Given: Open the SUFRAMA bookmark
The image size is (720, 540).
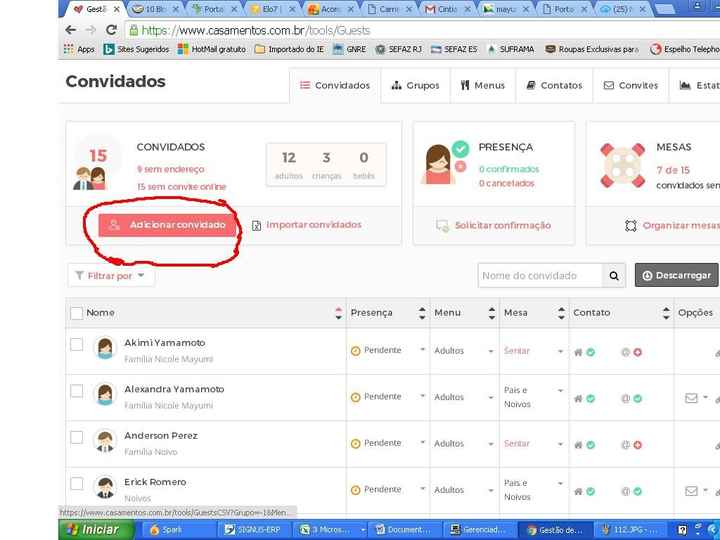Looking at the screenshot, I should (511, 49).
